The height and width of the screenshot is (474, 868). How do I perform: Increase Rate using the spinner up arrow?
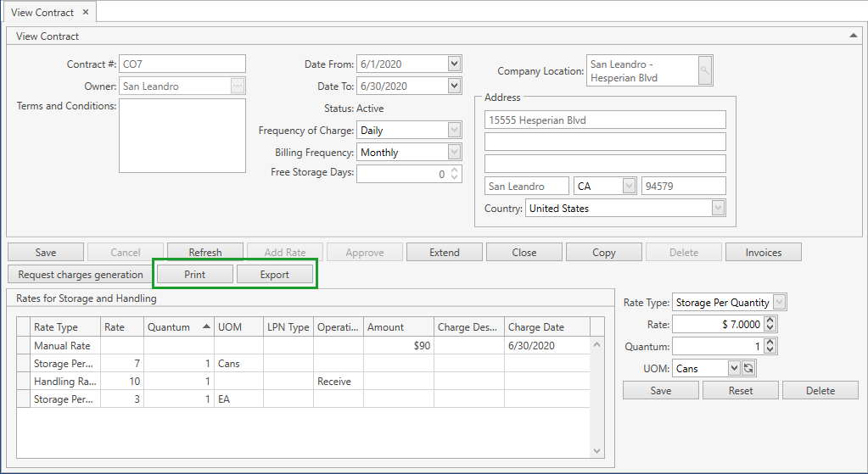coord(770,321)
